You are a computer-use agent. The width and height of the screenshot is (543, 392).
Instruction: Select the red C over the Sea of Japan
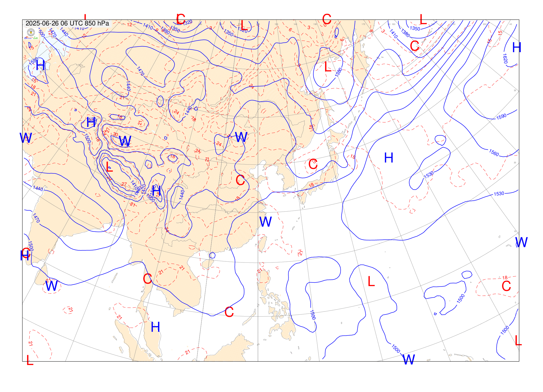(313, 164)
